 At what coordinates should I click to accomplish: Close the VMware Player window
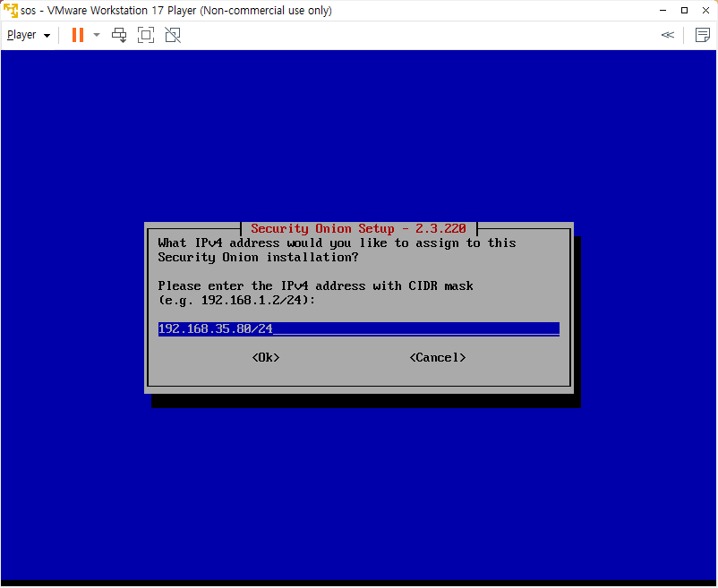[x=706, y=10]
